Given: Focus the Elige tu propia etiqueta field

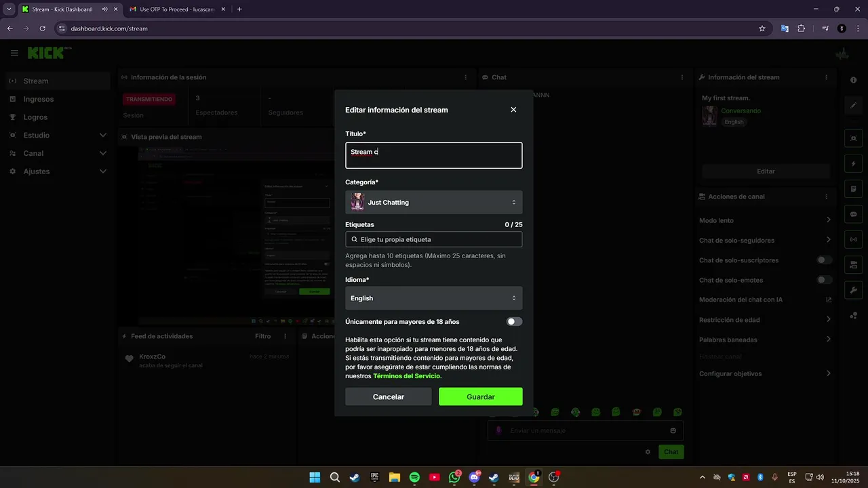Looking at the screenshot, I should [x=434, y=239].
